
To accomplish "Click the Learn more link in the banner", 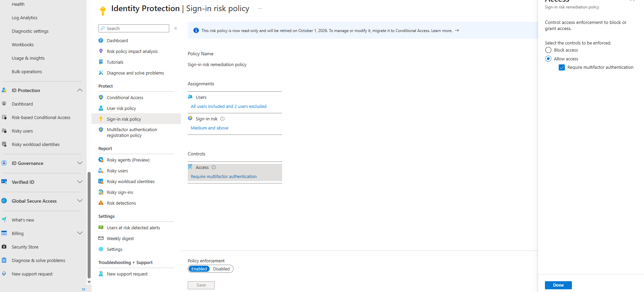I will [442, 31].
